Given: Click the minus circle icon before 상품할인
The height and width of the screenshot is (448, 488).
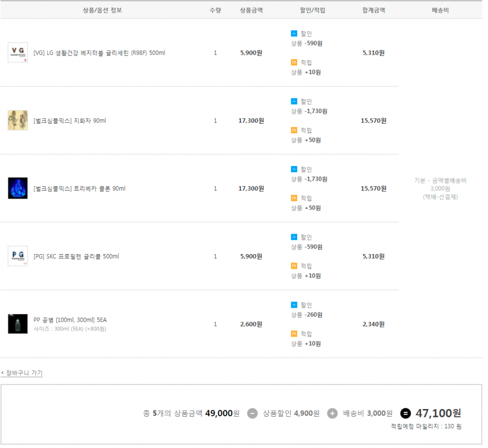Looking at the screenshot, I should [252, 413].
